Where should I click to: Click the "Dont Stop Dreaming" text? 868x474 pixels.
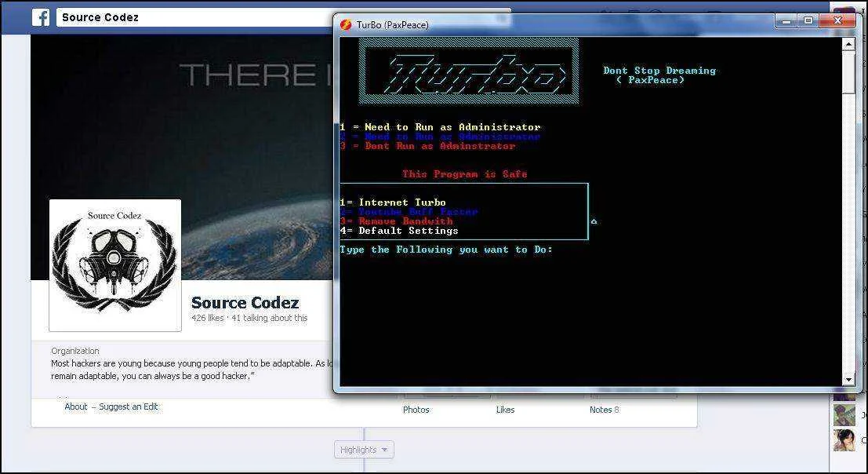pyautogui.click(x=659, y=71)
